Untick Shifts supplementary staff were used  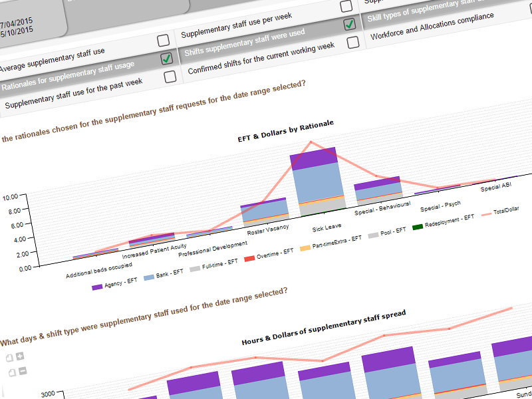[x=350, y=24]
